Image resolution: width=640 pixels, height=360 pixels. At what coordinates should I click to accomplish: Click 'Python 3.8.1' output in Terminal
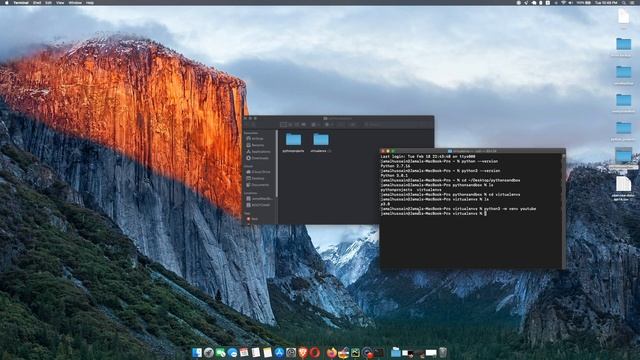[394, 176]
